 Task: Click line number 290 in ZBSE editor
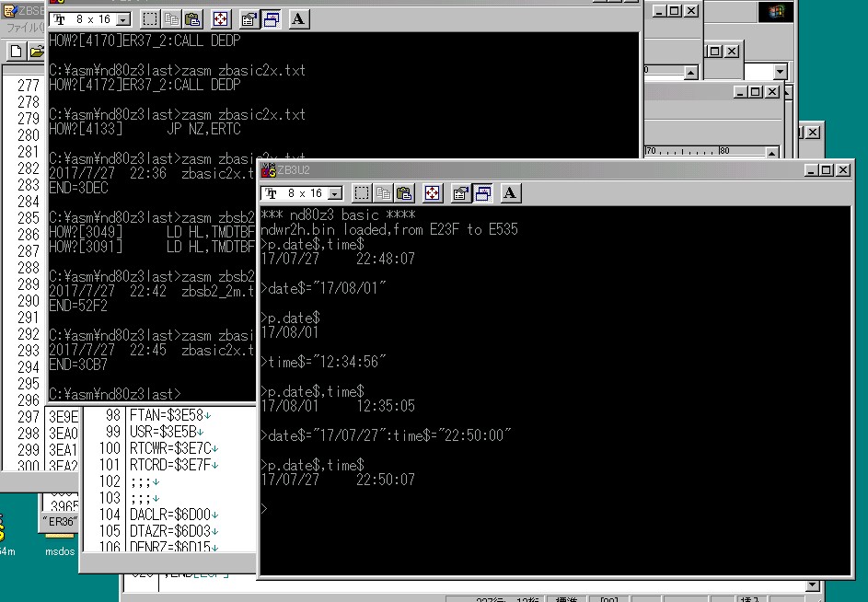tap(29, 301)
